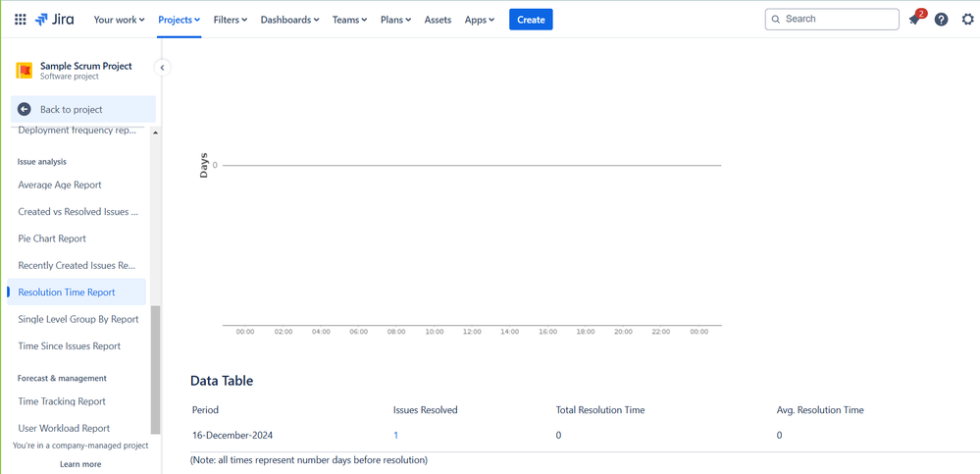Click the Sample Scrum Project title
980x474 pixels.
pyautogui.click(x=86, y=67)
